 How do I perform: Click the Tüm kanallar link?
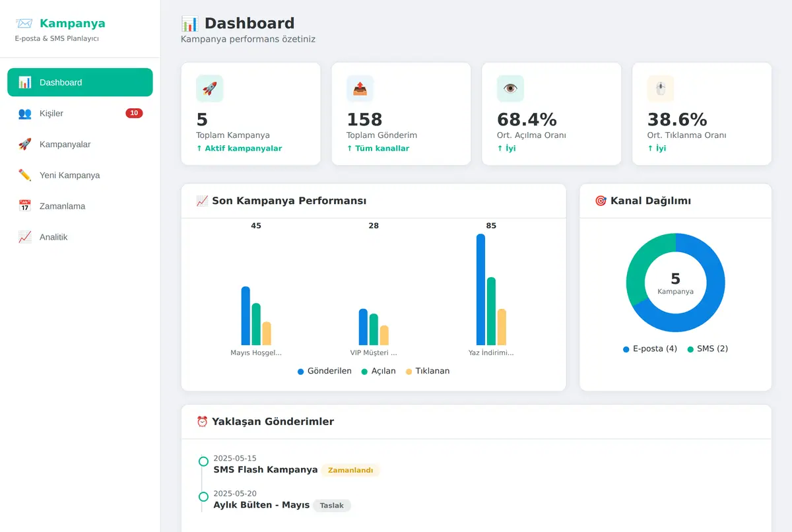point(378,149)
